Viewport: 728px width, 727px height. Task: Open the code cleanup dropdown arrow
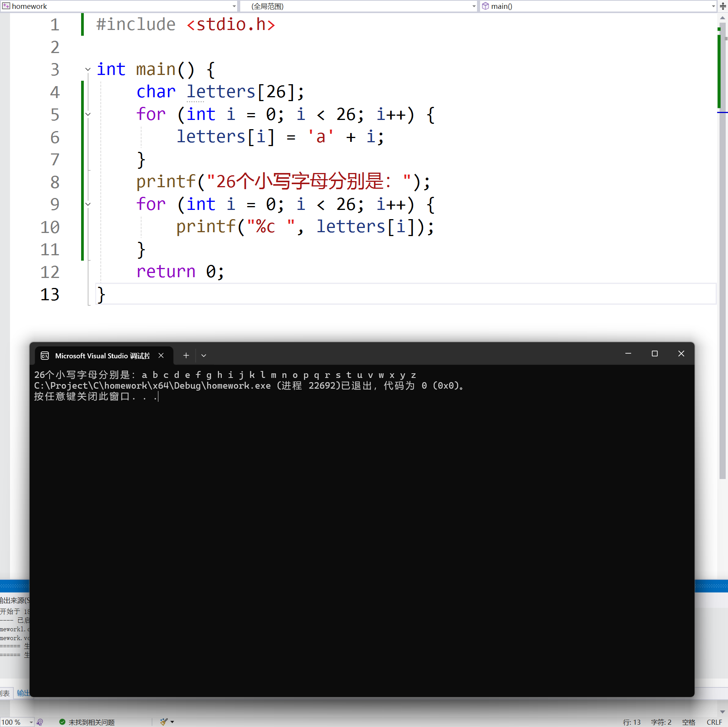pyautogui.click(x=172, y=722)
